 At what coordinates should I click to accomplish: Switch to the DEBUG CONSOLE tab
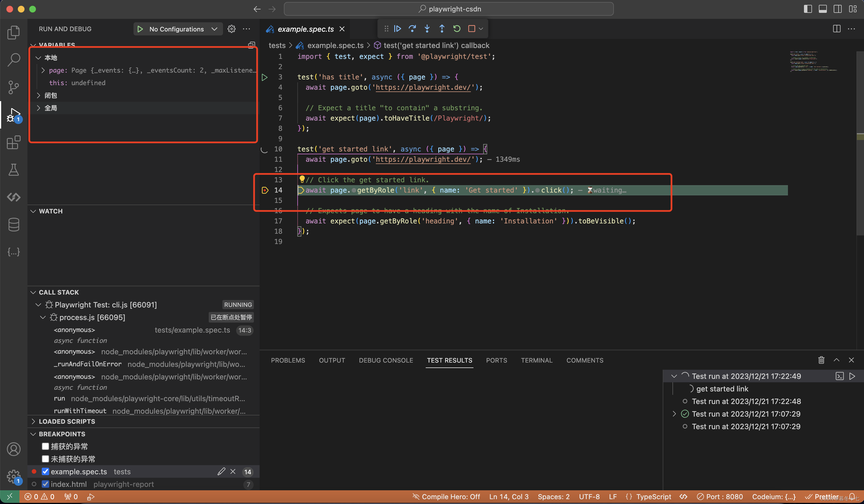click(386, 360)
